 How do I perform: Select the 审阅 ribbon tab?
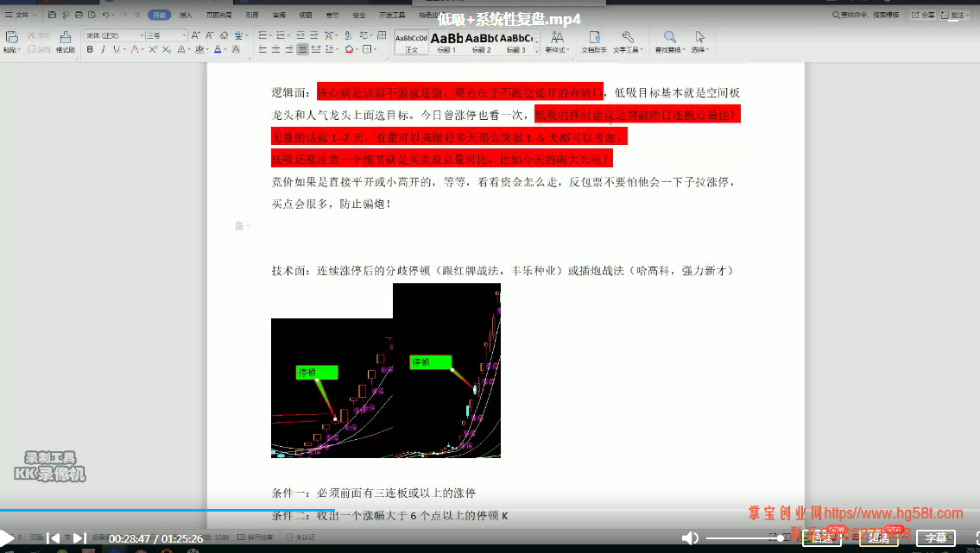click(x=279, y=15)
